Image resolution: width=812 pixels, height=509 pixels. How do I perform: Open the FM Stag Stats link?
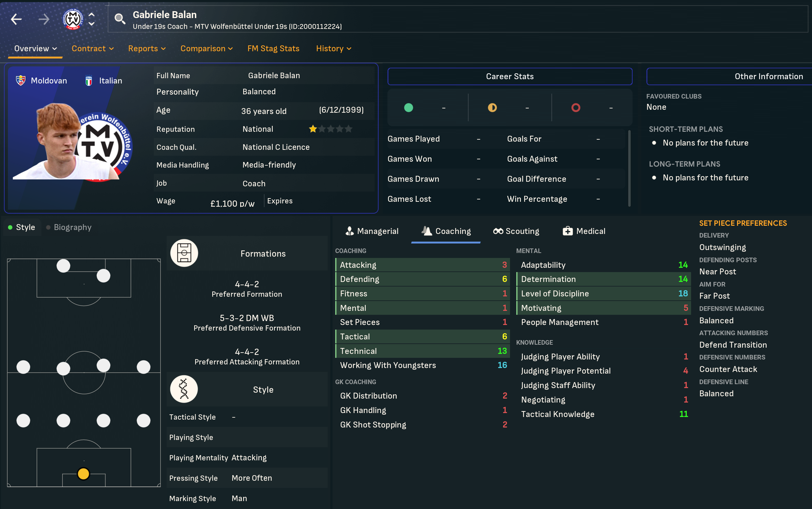pos(273,49)
